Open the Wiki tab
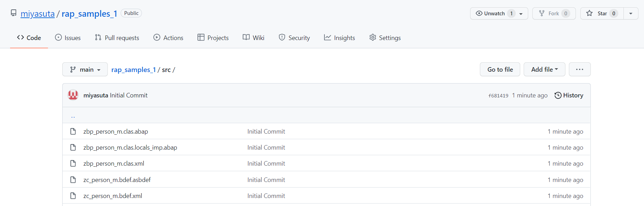The height and width of the screenshot is (206, 644). point(253,38)
